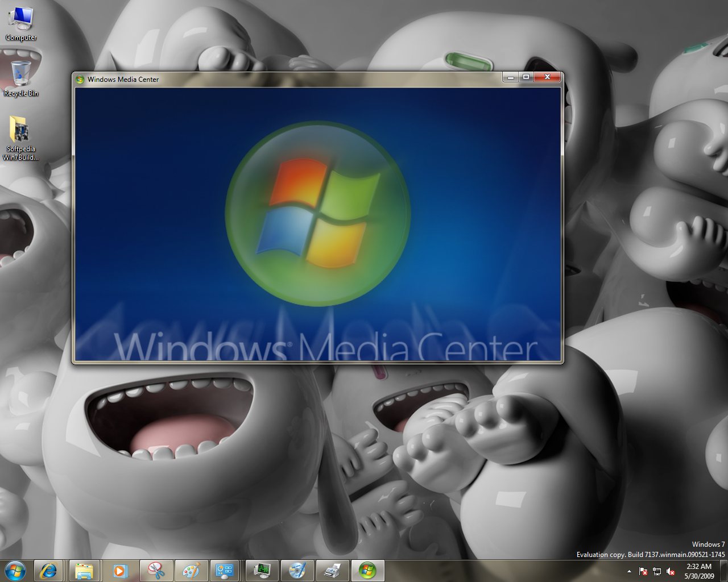Click the Windows logo orb in Media Center
Viewport: 728px width, 582px height.
(x=317, y=213)
